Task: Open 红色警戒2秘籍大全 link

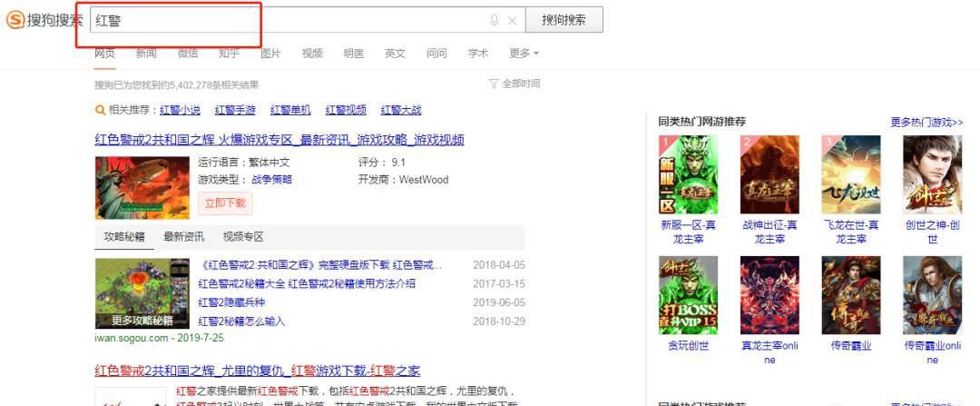Action: 307,284
